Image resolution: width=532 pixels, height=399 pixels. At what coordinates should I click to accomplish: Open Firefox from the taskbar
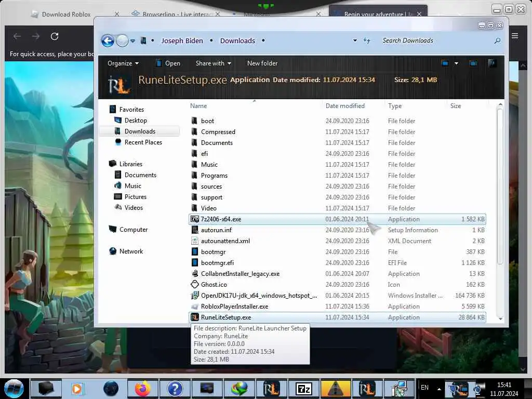point(143,389)
